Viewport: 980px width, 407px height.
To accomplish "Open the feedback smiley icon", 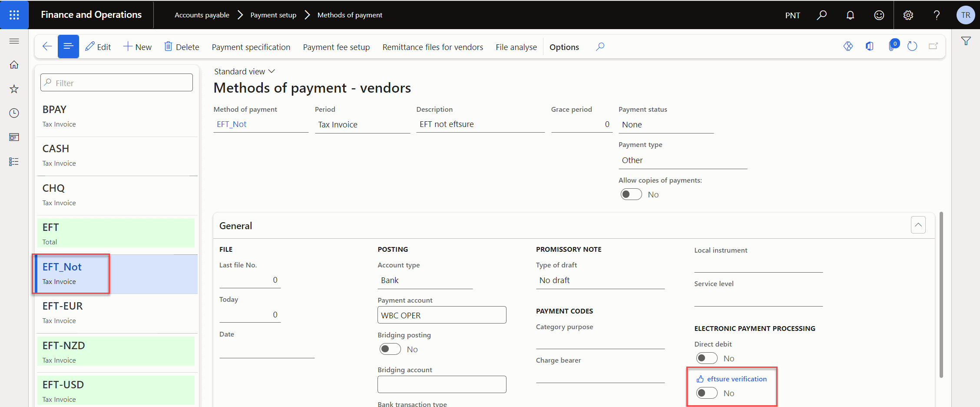I will coord(879,15).
